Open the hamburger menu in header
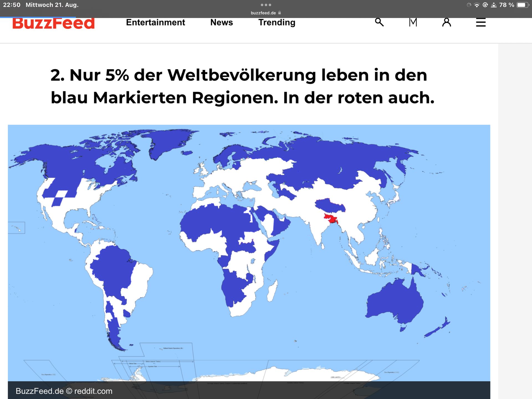532x399 pixels. coord(481,22)
